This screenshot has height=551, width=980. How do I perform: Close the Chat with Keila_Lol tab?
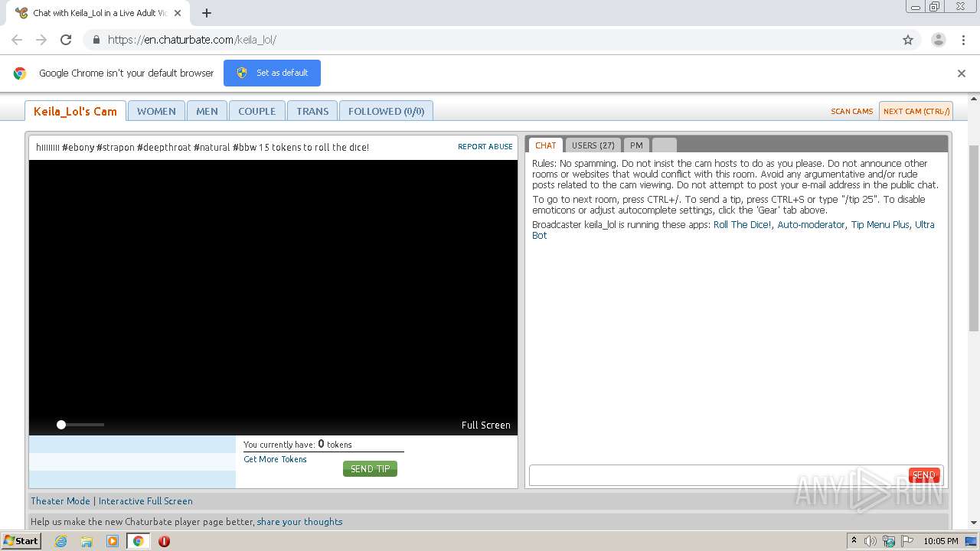click(178, 13)
